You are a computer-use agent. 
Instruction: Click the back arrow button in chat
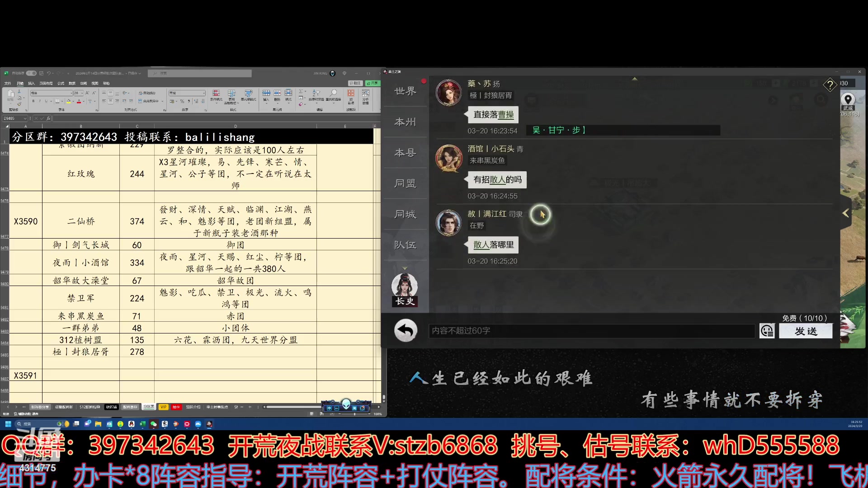tap(406, 331)
